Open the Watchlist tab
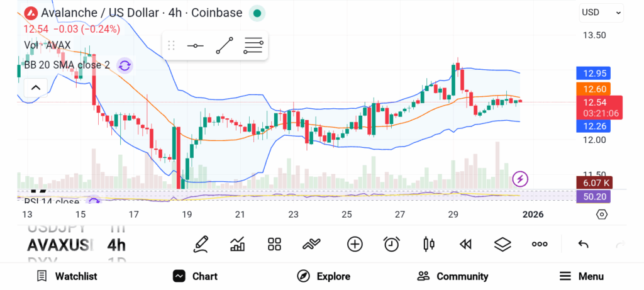 point(67,276)
